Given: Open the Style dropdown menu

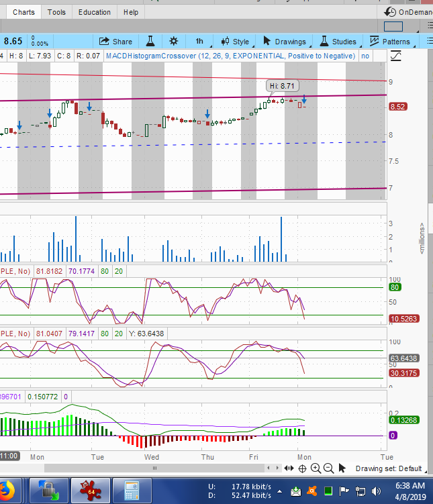Looking at the screenshot, I should tap(235, 42).
